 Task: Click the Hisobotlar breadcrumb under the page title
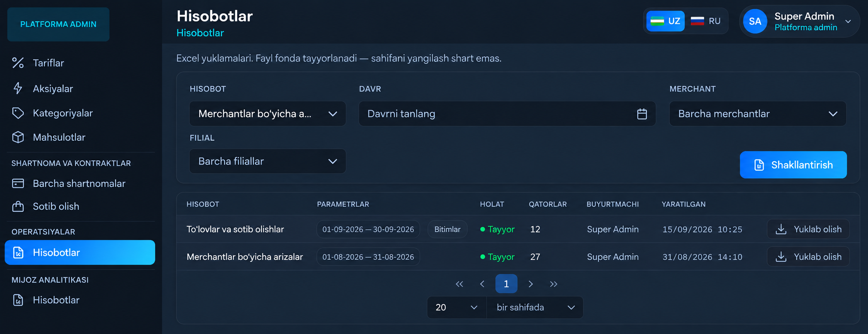pos(200,33)
